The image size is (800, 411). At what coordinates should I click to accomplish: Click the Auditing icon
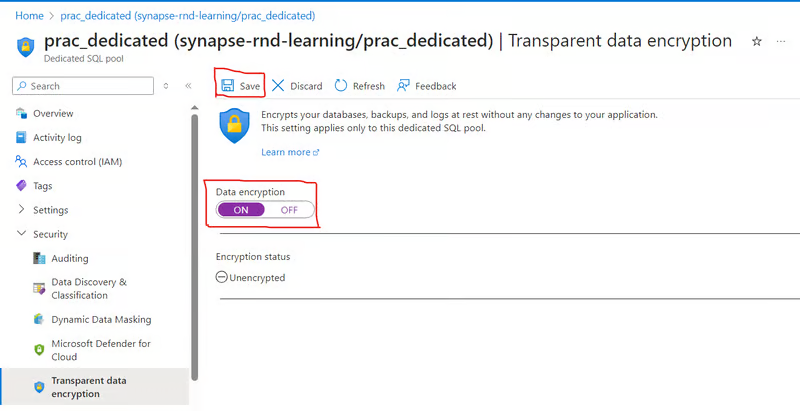tap(39, 258)
